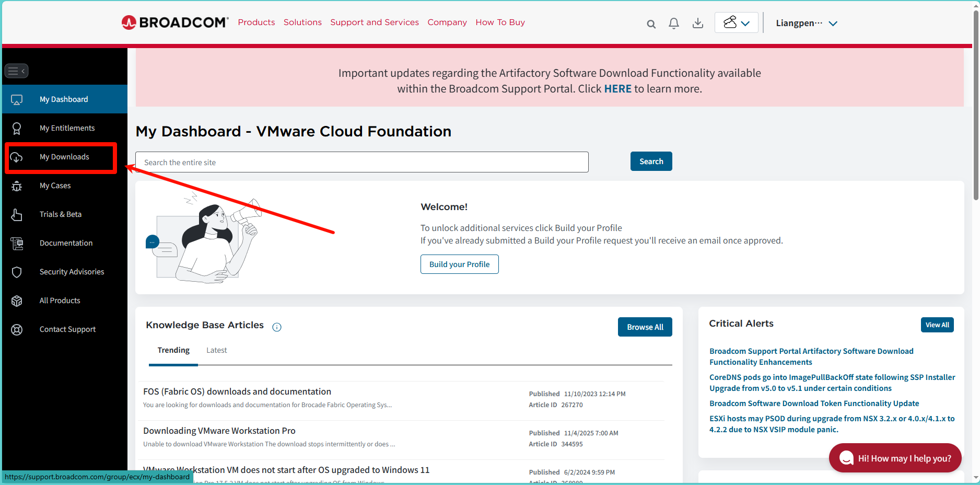Click the chat bubble icon in help widget

tap(846, 458)
